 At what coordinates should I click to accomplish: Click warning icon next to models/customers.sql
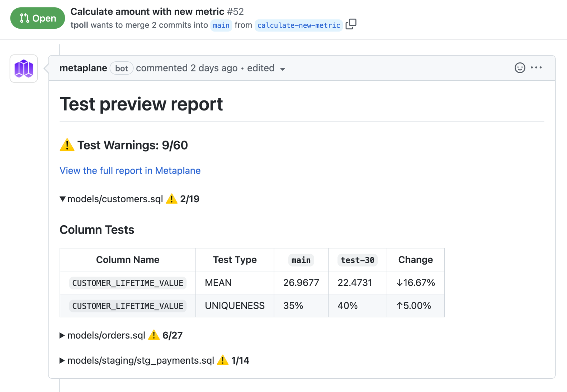click(172, 198)
